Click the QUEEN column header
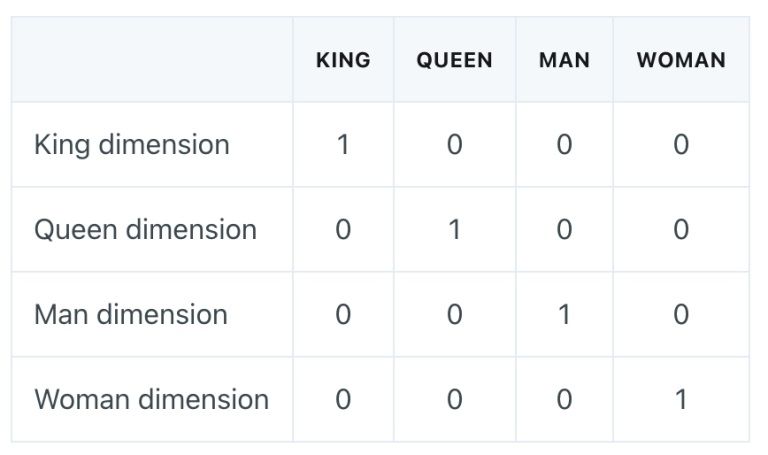This screenshot has height=455, width=768. click(x=455, y=60)
